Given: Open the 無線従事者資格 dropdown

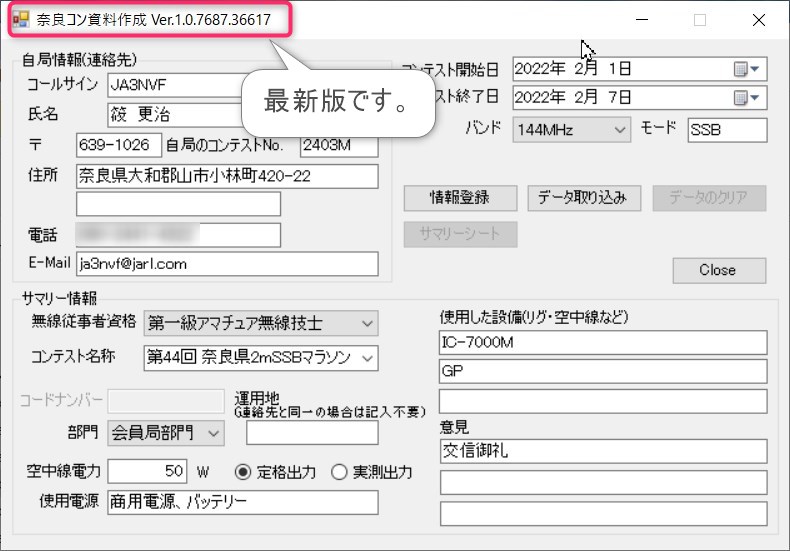Looking at the screenshot, I should [367, 323].
